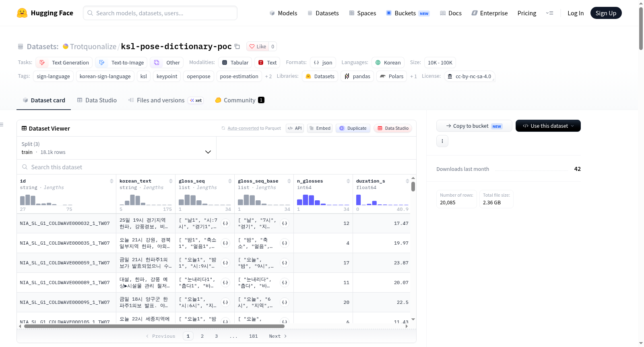Open the navigation overflow menu
The width and height of the screenshot is (644, 347).
coord(549,13)
